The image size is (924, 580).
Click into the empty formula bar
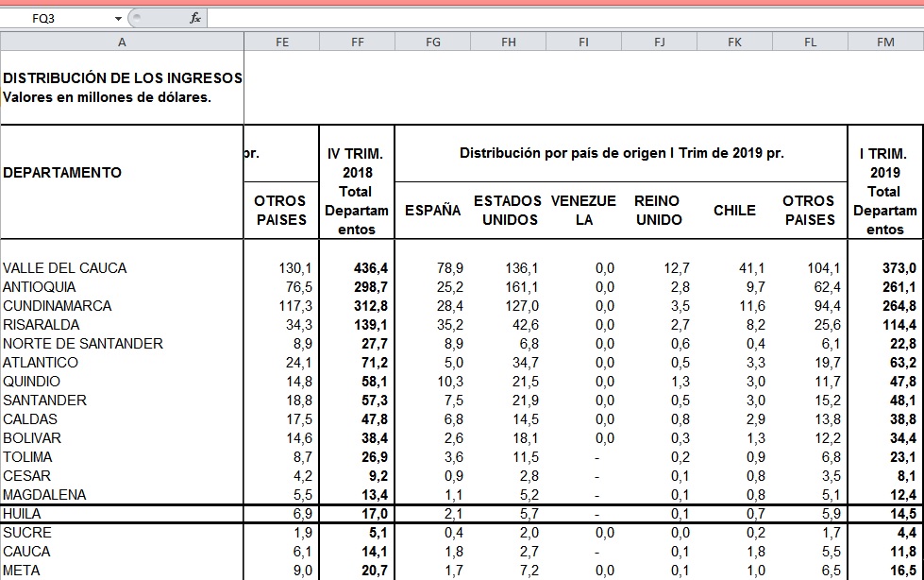pyautogui.click(x=564, y=18)
